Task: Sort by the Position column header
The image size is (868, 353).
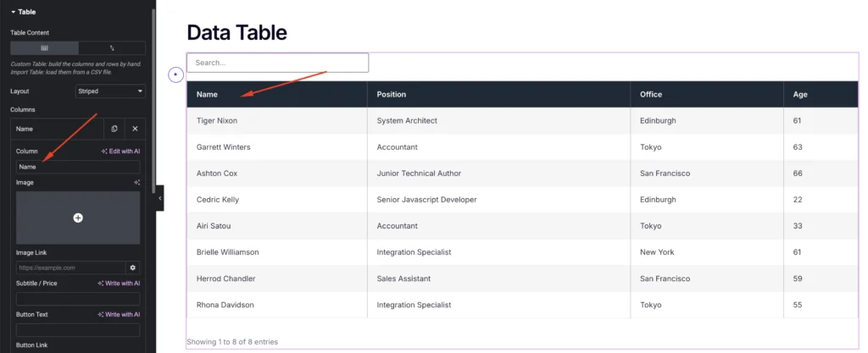Action: [498, 95]
